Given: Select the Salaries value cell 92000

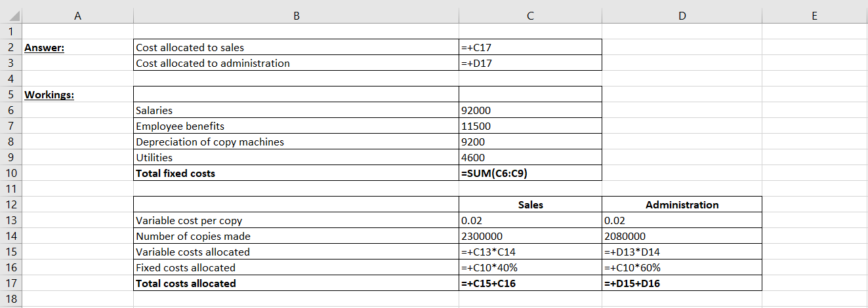Looking at the screenshot, I should 530,110.
